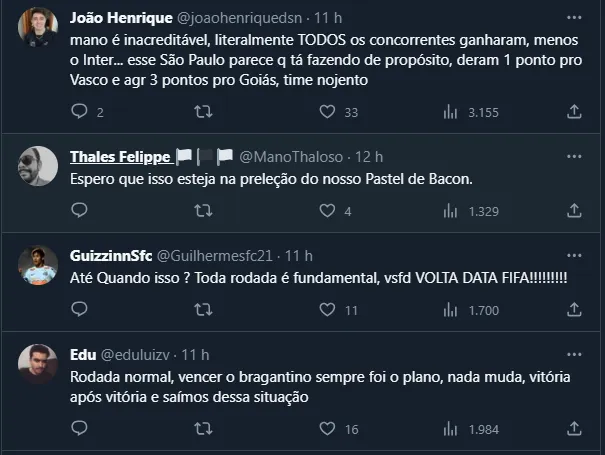The height and width of the screenshot is (455, 605).
Task: Retweet Edu's tweet about bragantino
Action: point(201,429)
